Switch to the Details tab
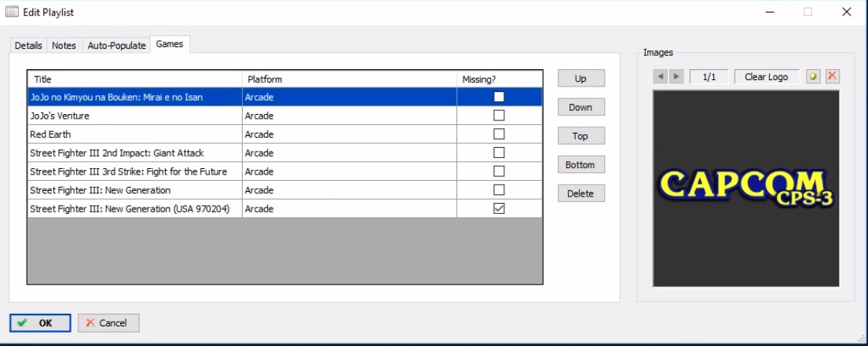 point(28,46)
